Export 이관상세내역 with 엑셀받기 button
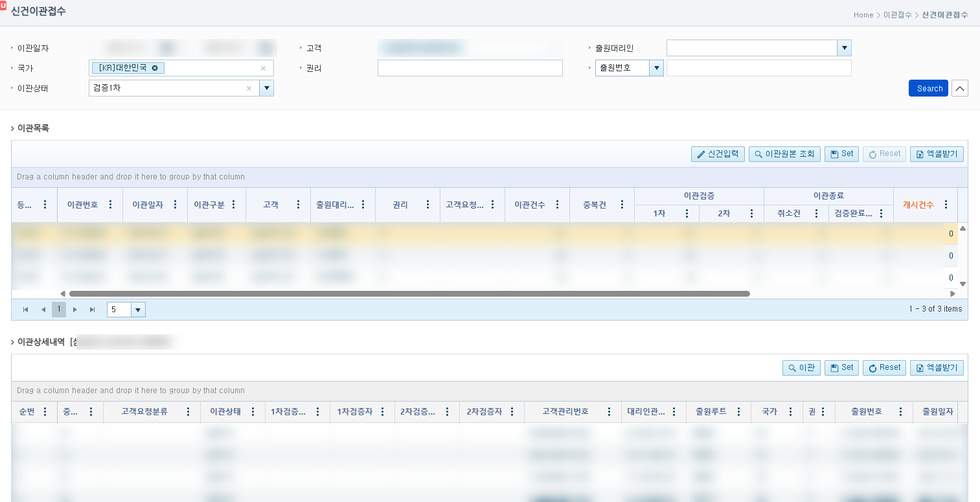Viewport: 980px width, 502px height. pyautogui.click(x=937, y=368)
